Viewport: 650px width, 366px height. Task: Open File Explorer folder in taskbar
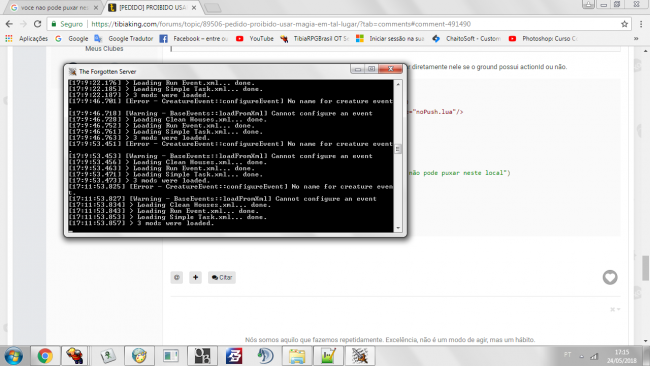297,356
